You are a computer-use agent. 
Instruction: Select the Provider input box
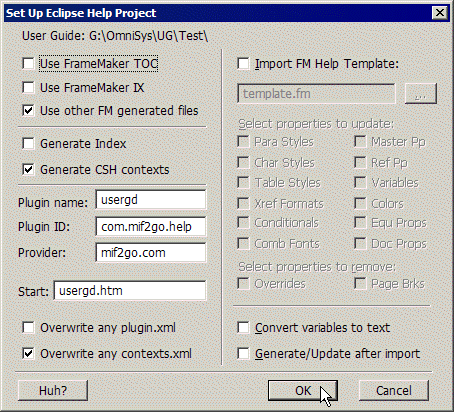[x=151, y=252]
